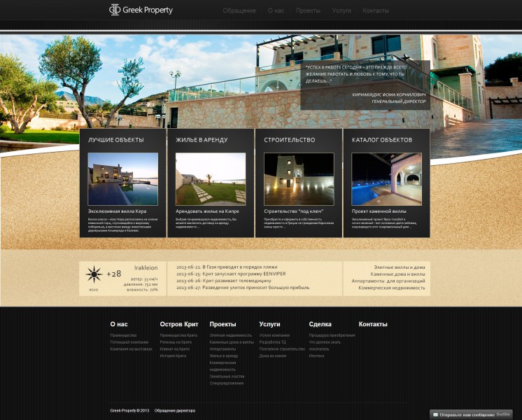Open news about разведение улиток from 2013-06-27
The height and width of the screenshot is (420, 522).
(x=243, y=288)
